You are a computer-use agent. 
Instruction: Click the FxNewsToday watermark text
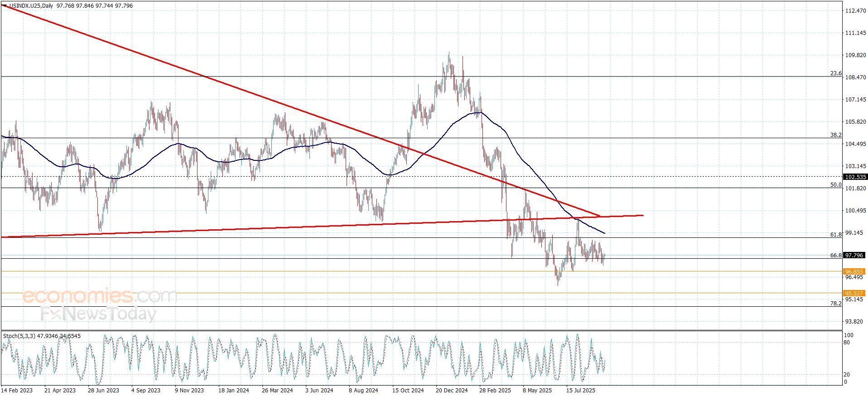coord(98,314)
